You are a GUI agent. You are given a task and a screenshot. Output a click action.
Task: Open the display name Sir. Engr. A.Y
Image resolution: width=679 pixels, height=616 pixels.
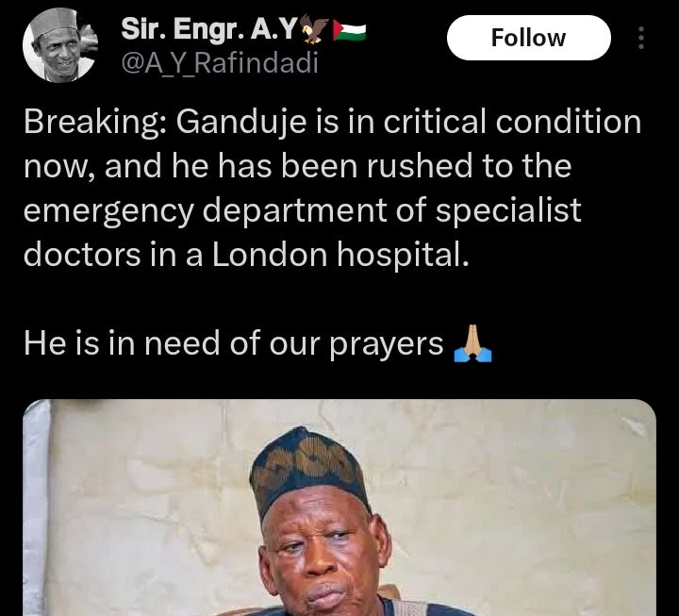(x=208, y=29)
